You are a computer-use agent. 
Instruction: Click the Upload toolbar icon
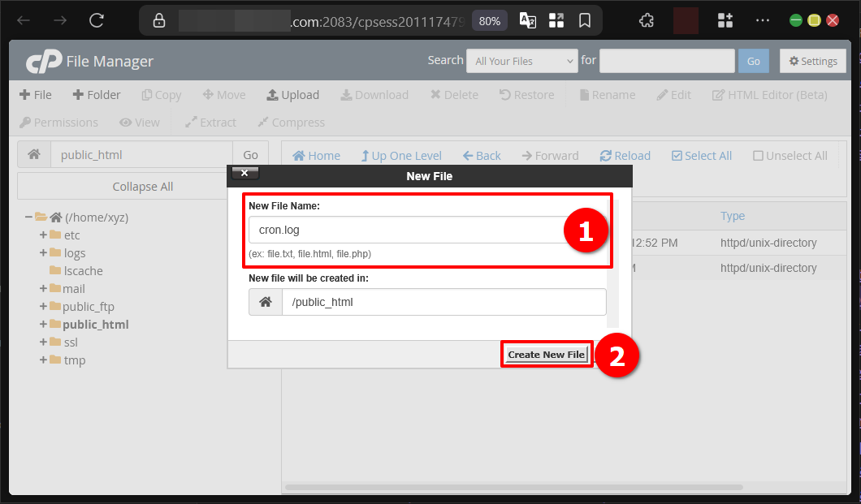tap(273, 95)
